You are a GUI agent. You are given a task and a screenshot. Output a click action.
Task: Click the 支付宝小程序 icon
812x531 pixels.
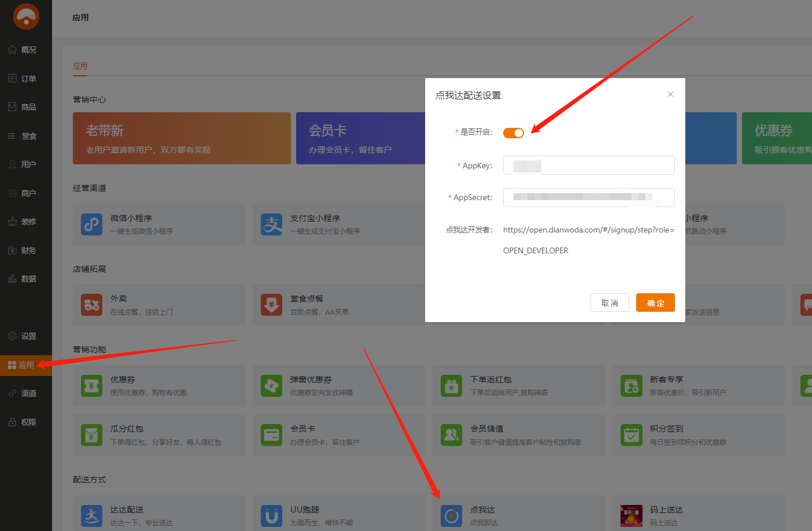(271, 224)
